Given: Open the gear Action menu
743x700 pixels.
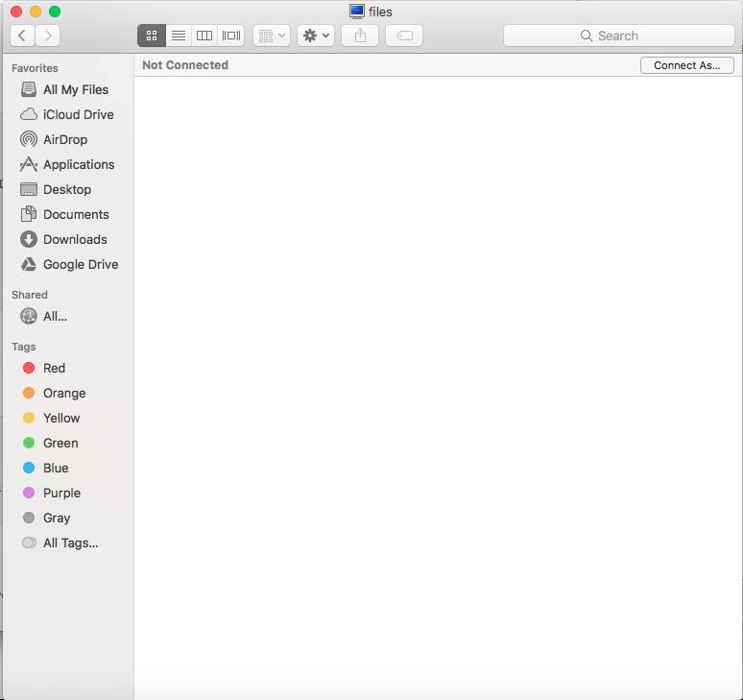Looking at the screenshot, I should pyautogui.click(x=316, y=36).
